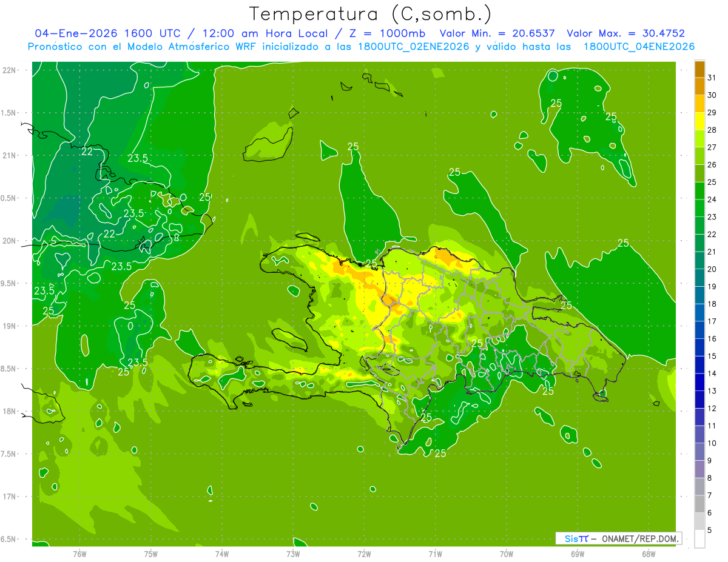Click the SisPI – ONAMET/REP.DOM. label box
This screenshot has height=562, width=728.
tap(618, 538)
